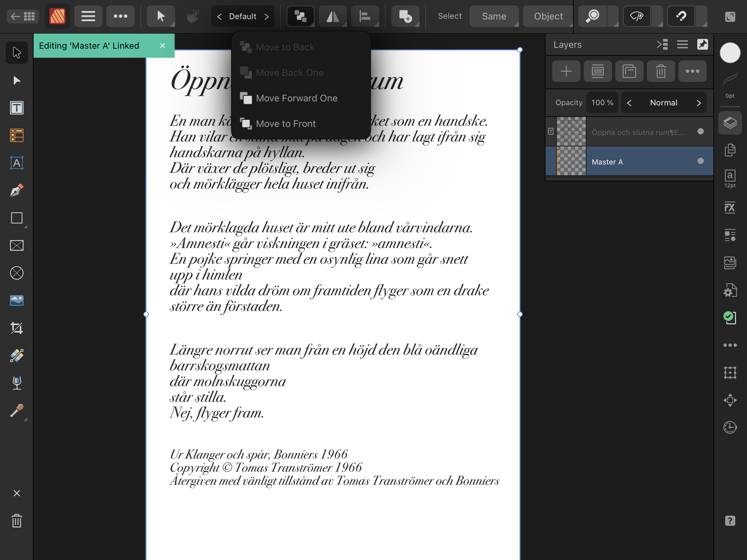Select the Picture Frame Ellipse tool
This screenshot has width=747, height=560.
click(16, 273)
